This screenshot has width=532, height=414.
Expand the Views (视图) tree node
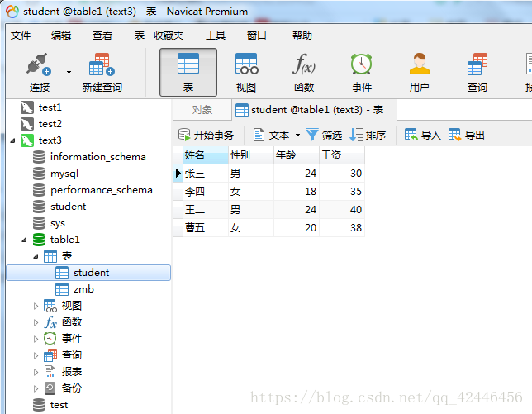tap(36, 306)
